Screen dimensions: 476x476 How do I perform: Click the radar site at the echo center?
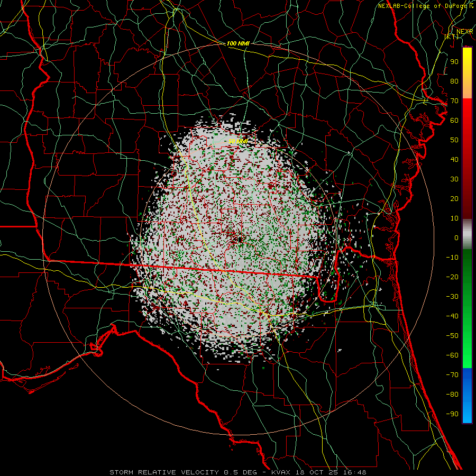(240, 240)
